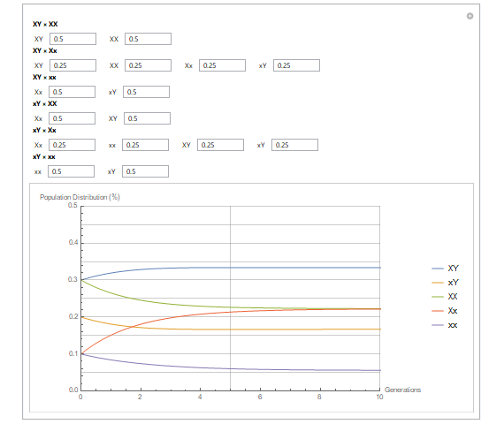The width and height of the screenshot is (504, 424).
Task: Focus the xY input under XY × xx
Action: 146,92
